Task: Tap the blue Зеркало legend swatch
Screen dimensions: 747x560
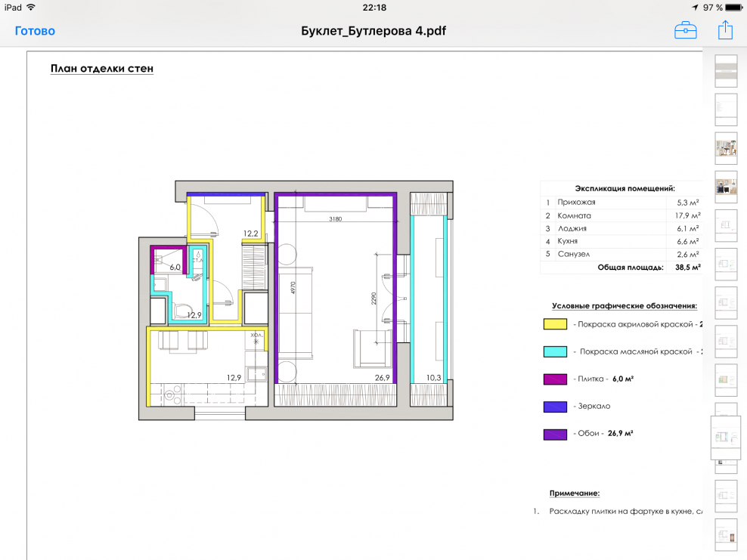Action: pos(555,407)
